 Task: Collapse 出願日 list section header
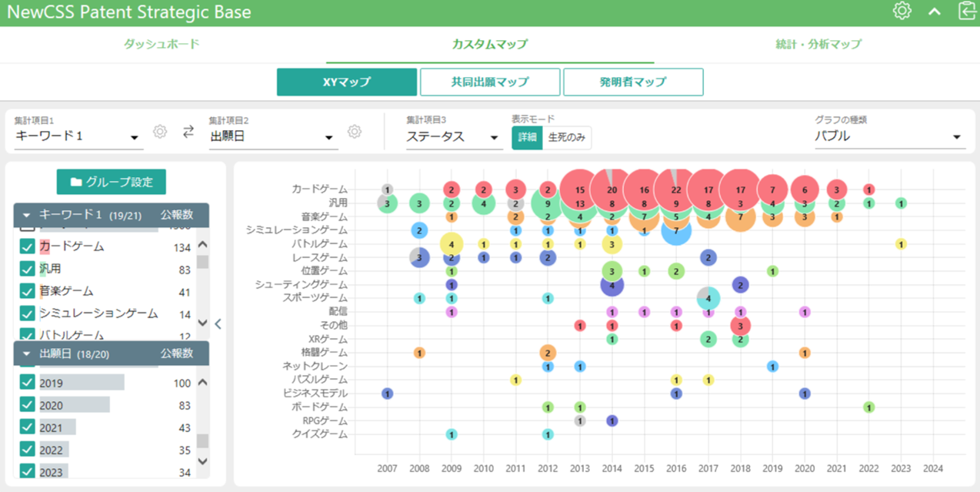[x=26, y=353]
